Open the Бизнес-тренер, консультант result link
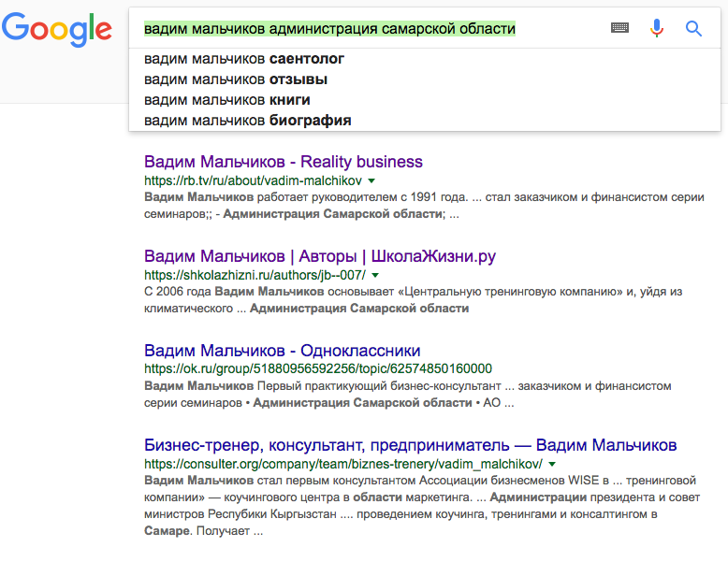This screenshot has width=728, height=562. point(411,445)
